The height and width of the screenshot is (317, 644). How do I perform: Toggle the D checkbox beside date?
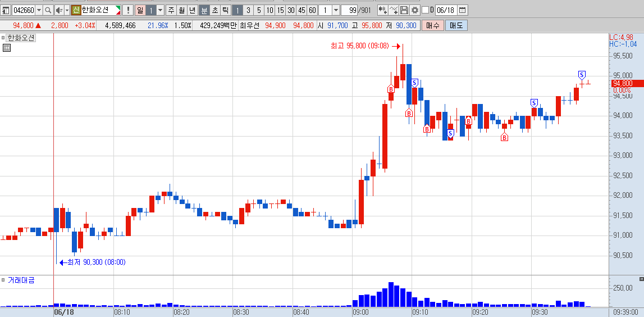click(425, 10)
